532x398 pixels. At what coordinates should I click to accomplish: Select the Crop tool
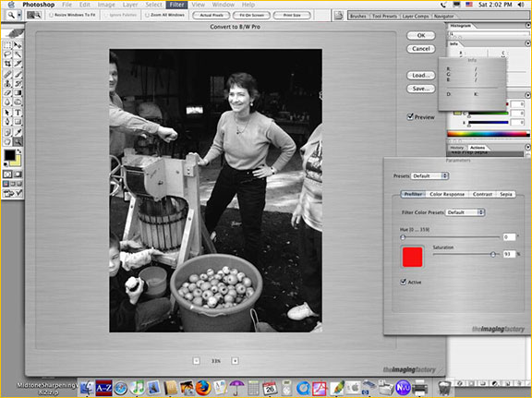7,63
